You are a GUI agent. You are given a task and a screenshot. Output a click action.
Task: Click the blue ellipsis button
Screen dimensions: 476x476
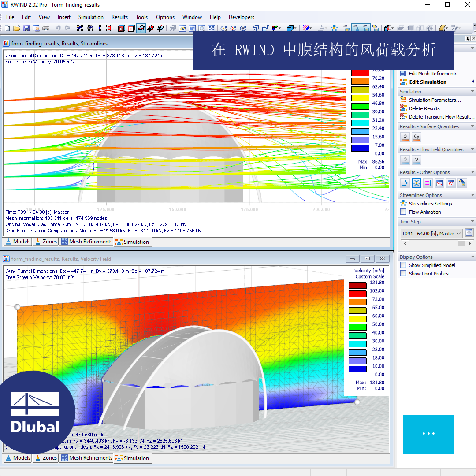coord(428,434)
